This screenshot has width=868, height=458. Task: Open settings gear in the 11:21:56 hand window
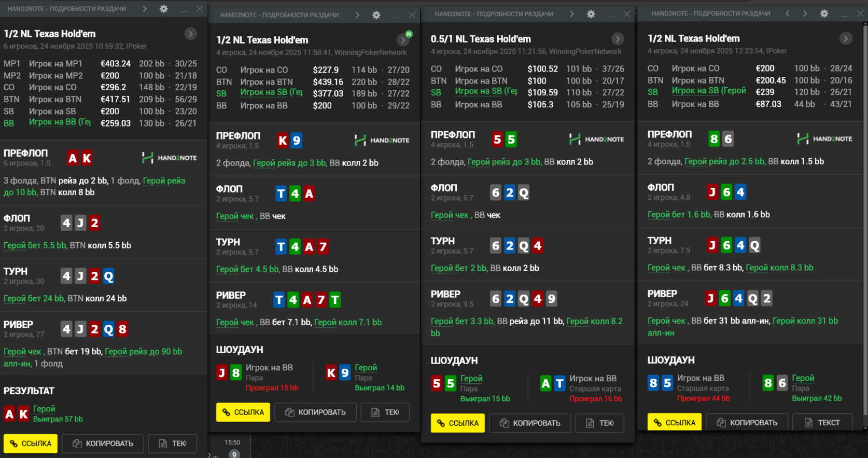tap(591, 14)
